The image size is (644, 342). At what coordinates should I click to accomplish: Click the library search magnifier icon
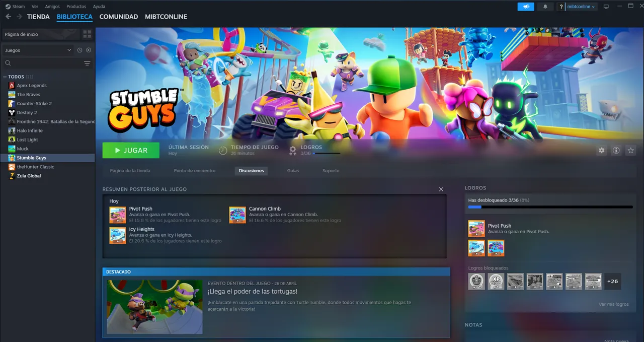coord(8,63)
